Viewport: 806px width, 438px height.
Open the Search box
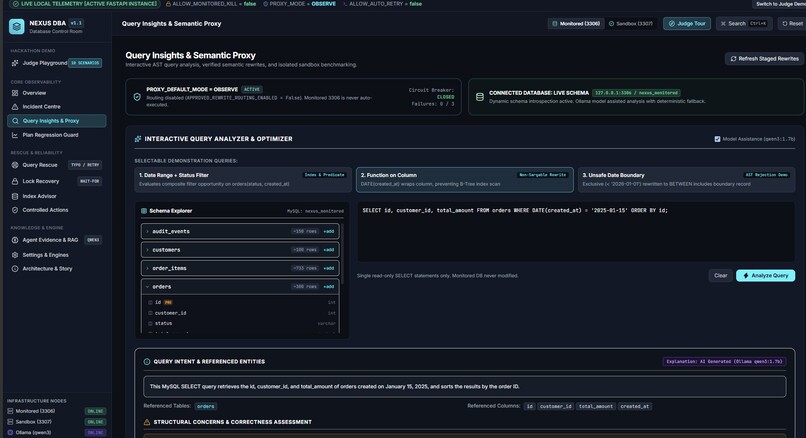(744, 24)
